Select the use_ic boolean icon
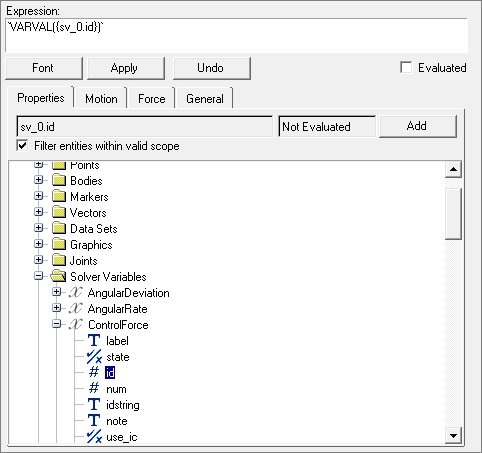Viewport: 482px width, 453px height. point(94,437)
